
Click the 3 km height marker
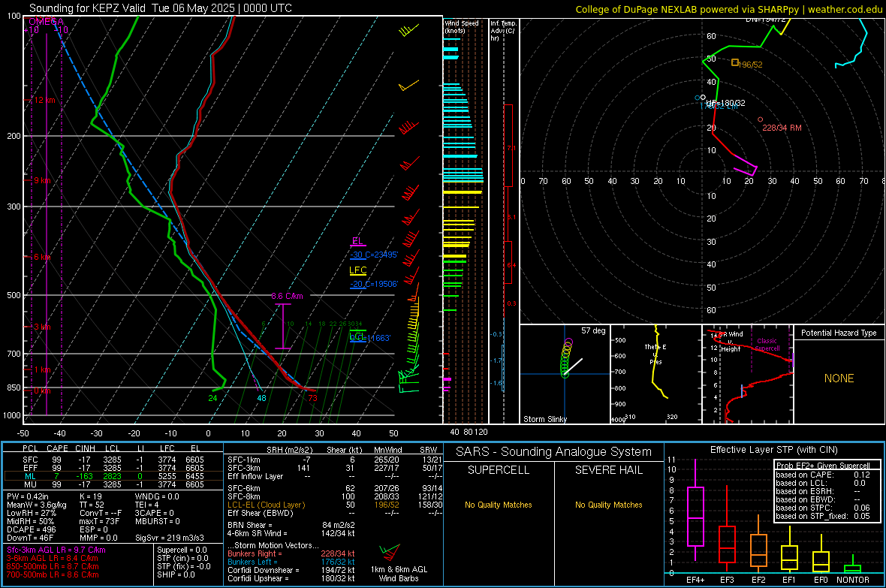[41, 327]
